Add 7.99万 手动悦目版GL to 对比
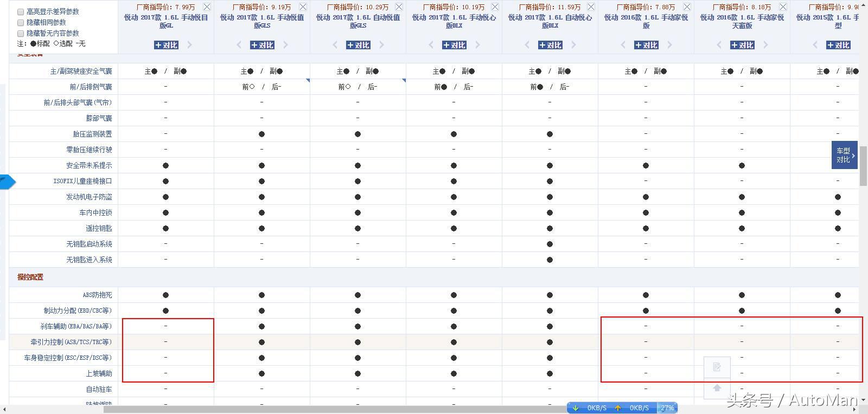Screen dimensions: 868x414 pos(166,45)
